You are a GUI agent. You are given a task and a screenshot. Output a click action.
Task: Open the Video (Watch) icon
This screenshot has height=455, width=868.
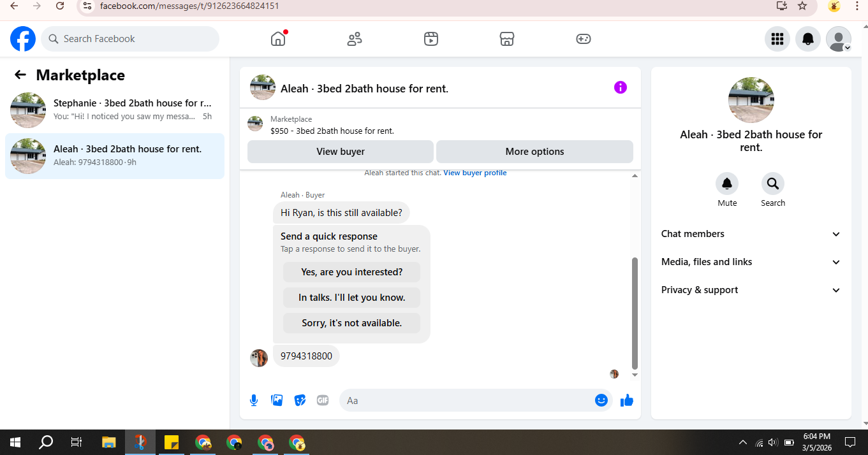[x=431, y=39]
